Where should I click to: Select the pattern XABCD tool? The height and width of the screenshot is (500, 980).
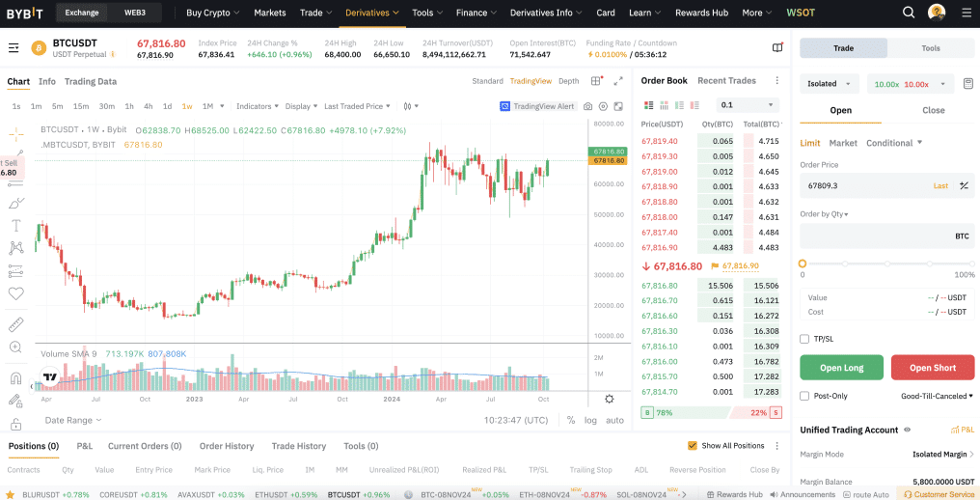point(15,248)
